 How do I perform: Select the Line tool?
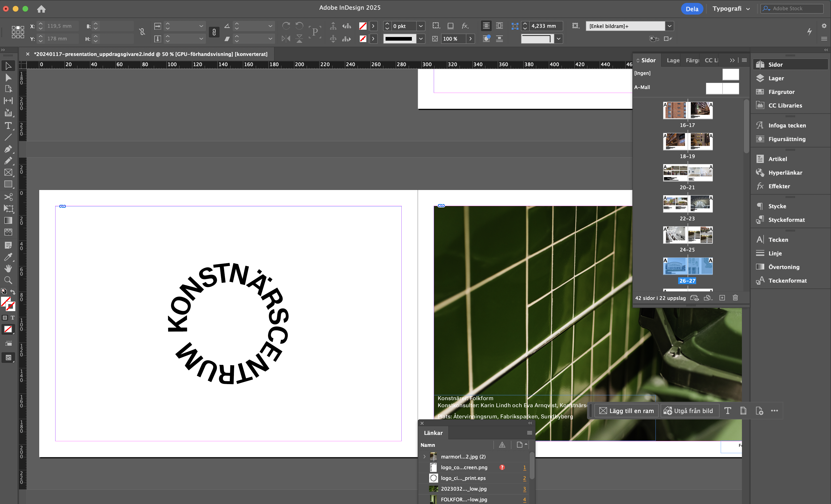(8, 137)
